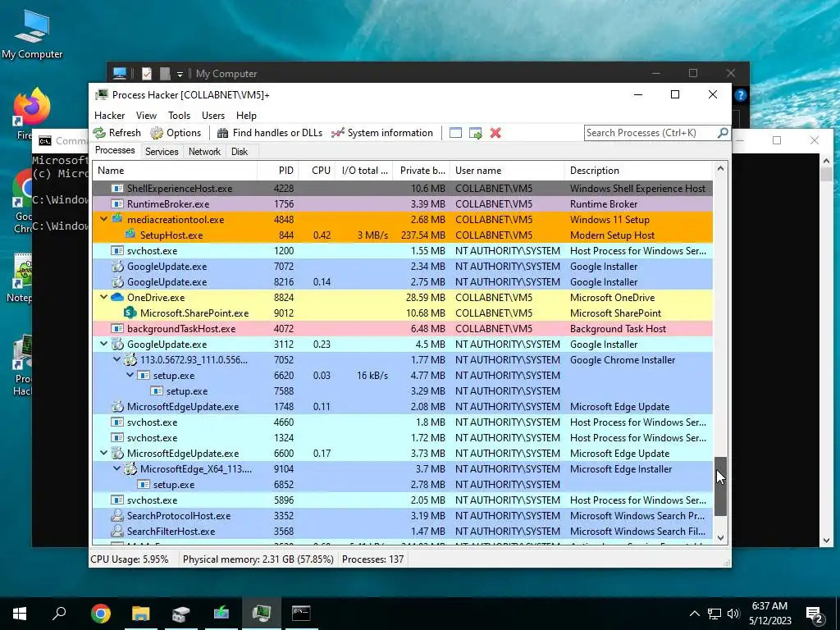Screen dimensions: 840x630
Task: Open the notification center icon
Action: click(x=815, y=615)
